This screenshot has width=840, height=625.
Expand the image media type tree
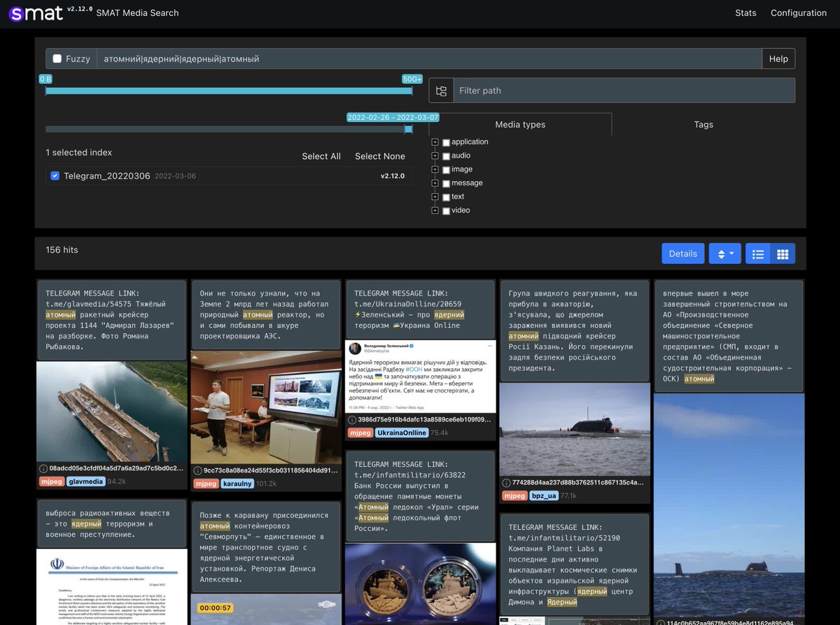(x=435, y=169)
